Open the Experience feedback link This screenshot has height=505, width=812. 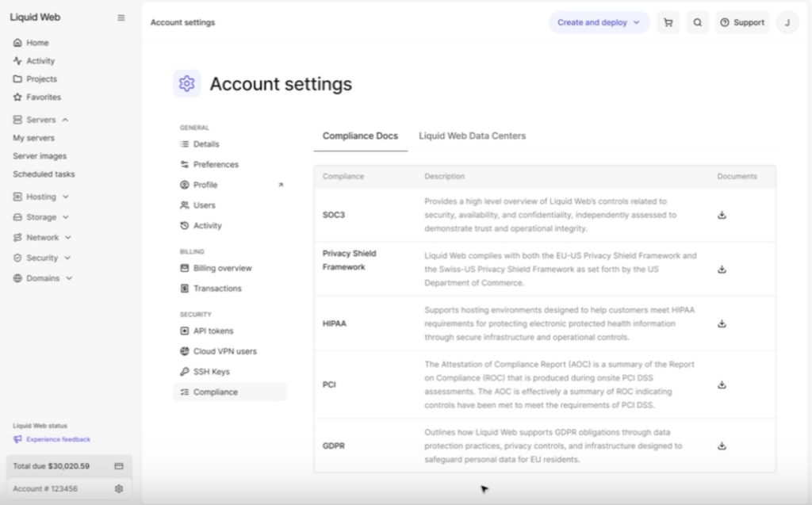(58, 439)
